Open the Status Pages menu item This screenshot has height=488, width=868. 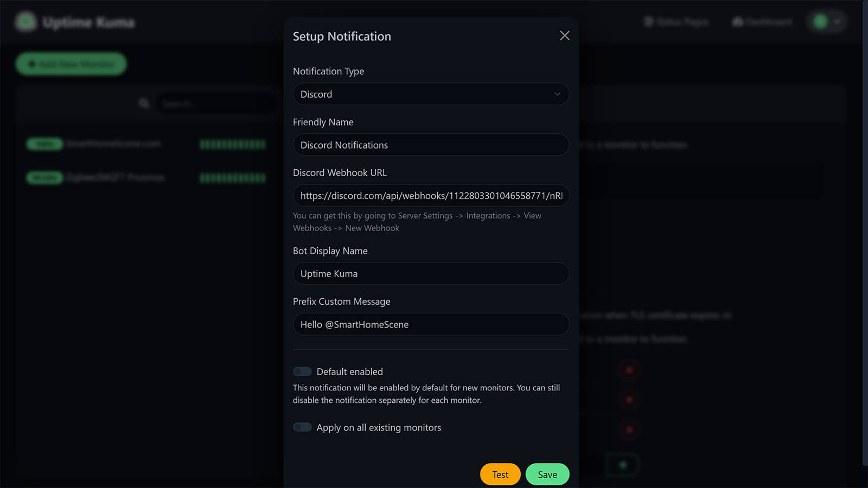(x=678, y=22)
